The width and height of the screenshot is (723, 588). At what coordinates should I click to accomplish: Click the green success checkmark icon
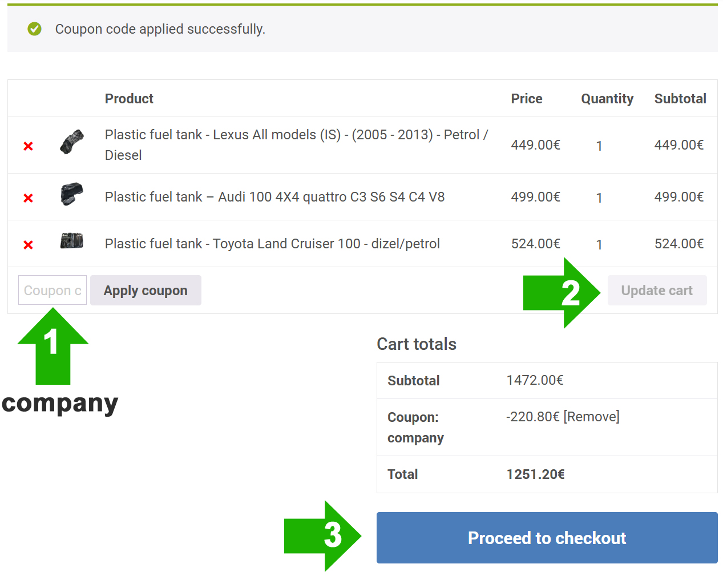[35, 29]
